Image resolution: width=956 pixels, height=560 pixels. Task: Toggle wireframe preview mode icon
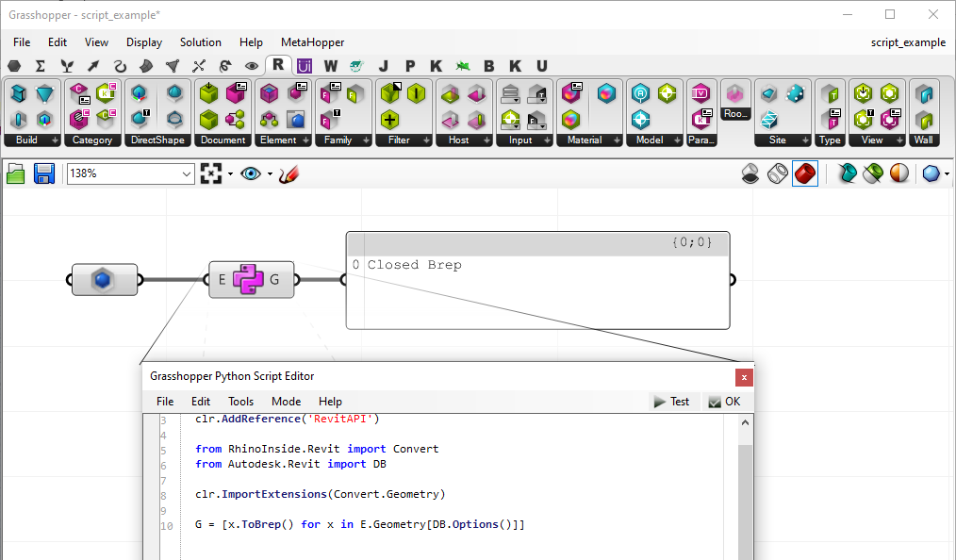pyautogui.click(x=777, y=173)
